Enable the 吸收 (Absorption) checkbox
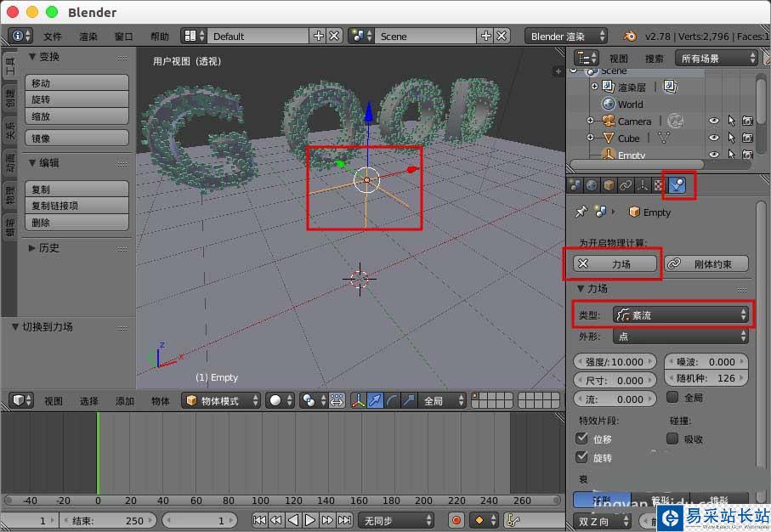Screen dimensions: 771x532 [x=672, y=438]
